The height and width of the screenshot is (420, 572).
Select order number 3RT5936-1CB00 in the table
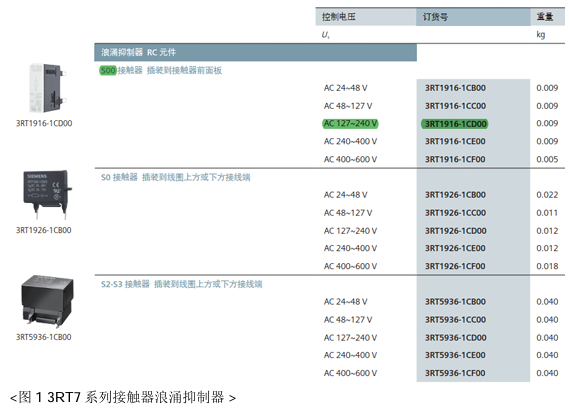pos(455,302)
